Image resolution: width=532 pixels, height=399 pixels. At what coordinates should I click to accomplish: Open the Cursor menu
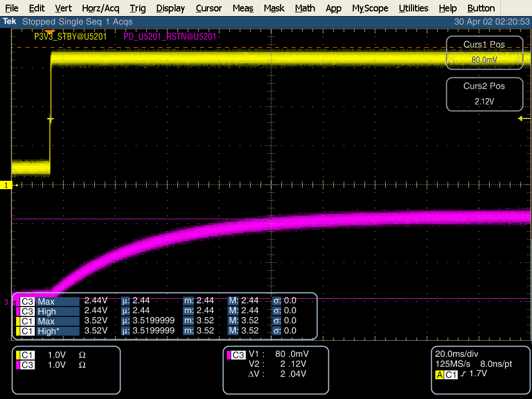[209, 8]
